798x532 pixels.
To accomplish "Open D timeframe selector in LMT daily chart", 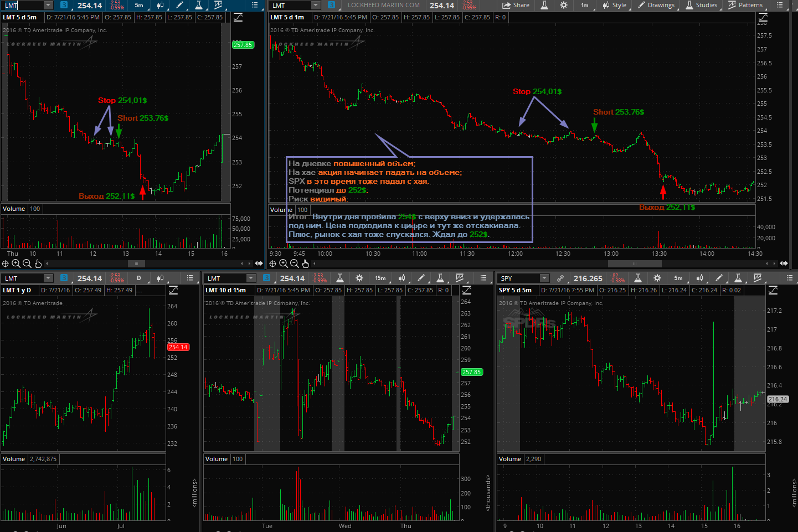I will coord(139,278).
